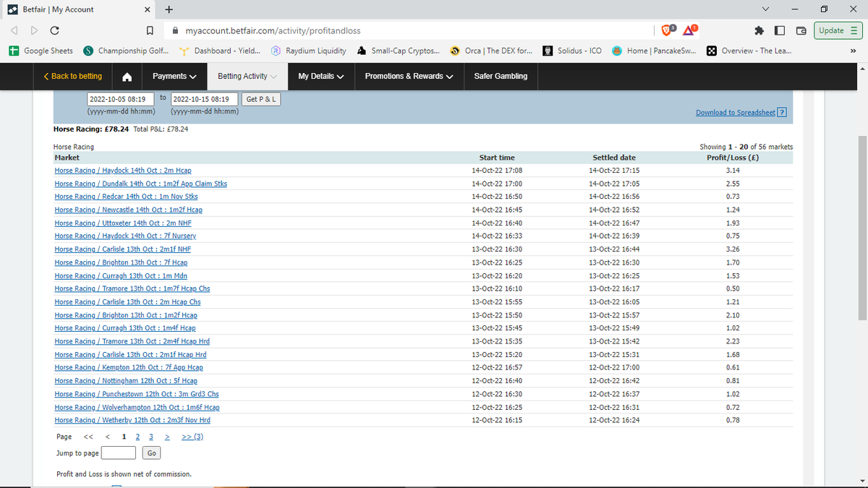Image resolution: width=868 pixels, height=488 pixels.
Task: Open the extensions puzzle icon
Action: pyautogui.click(x=759, y=30)
